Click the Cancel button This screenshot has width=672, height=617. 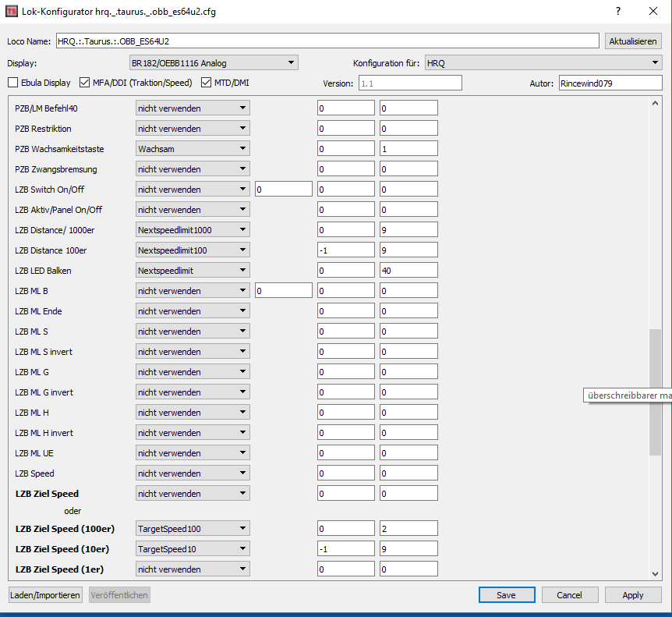point(569,595)
